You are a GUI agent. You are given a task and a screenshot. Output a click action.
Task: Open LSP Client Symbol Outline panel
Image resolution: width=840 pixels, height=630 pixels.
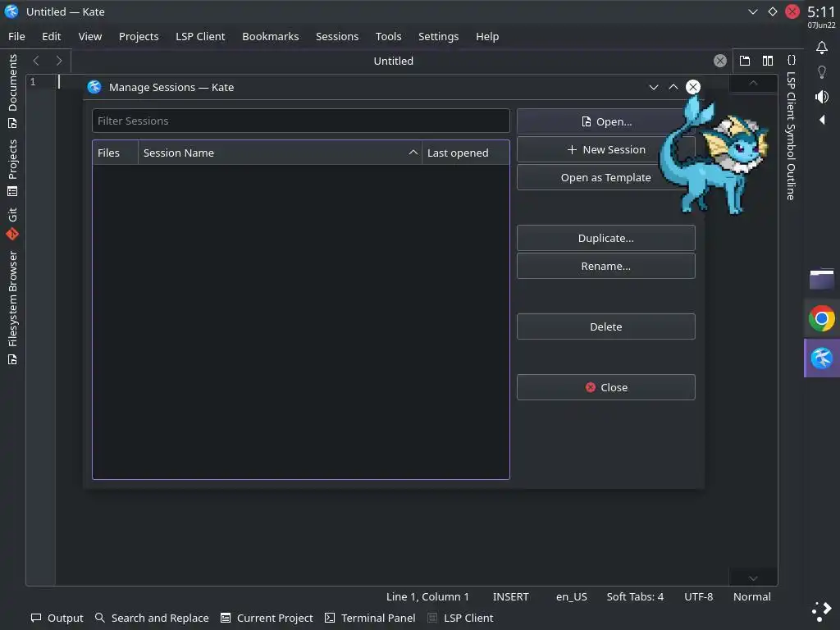(791, 135)
